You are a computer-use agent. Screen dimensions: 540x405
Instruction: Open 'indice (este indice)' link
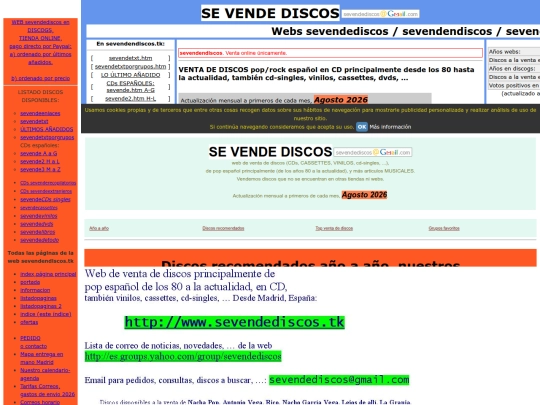pyautogui.click(x=45, y=314)
